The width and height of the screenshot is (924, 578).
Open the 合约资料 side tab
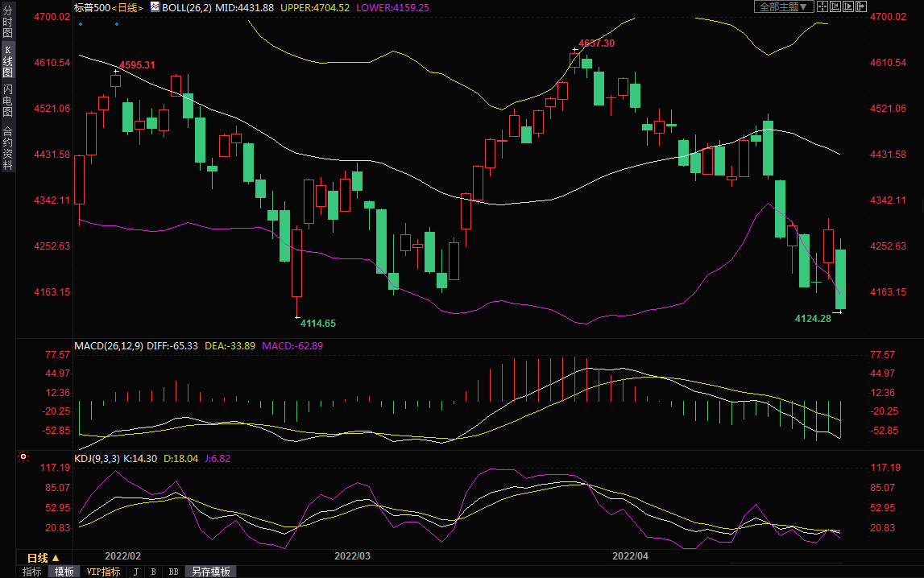[7, 148]
